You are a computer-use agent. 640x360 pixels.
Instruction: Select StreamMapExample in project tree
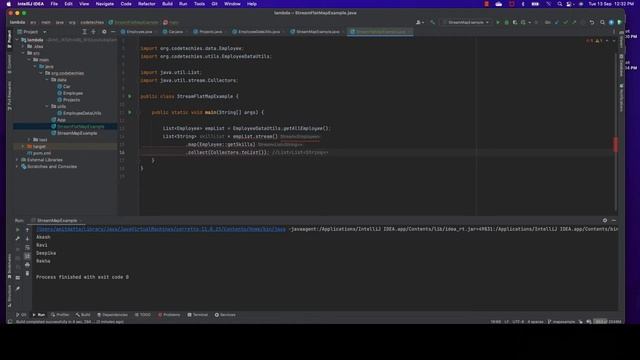(77, 133)
